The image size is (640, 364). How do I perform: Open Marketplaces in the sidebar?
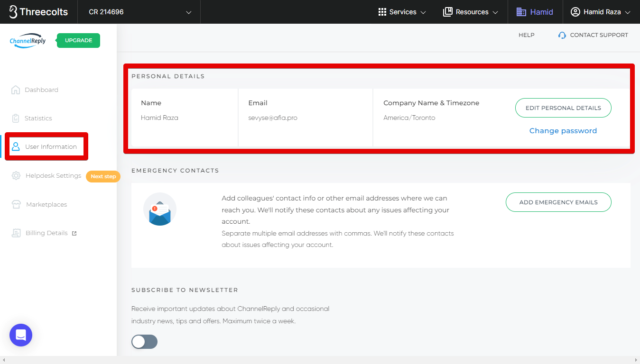tap(46, 204)
